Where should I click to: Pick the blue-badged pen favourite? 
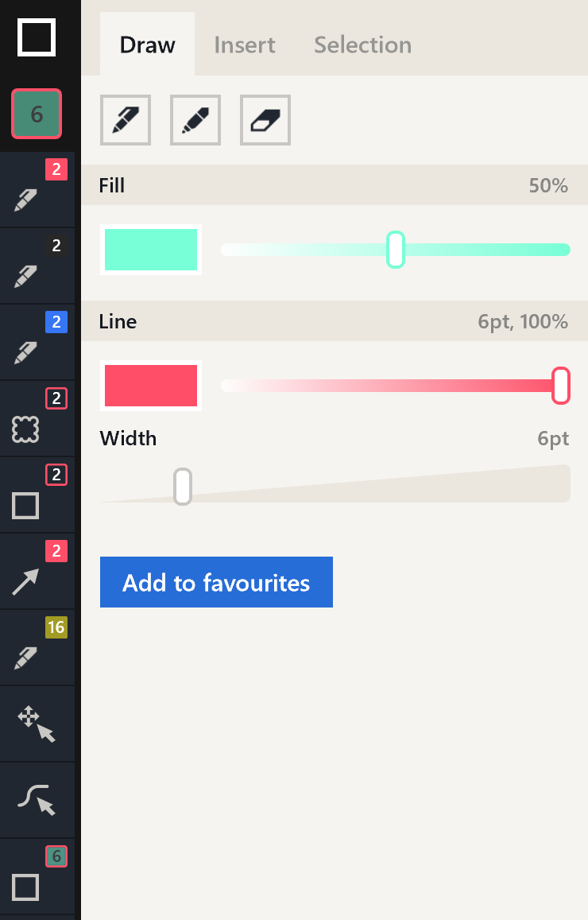click(x=37, y=343)
